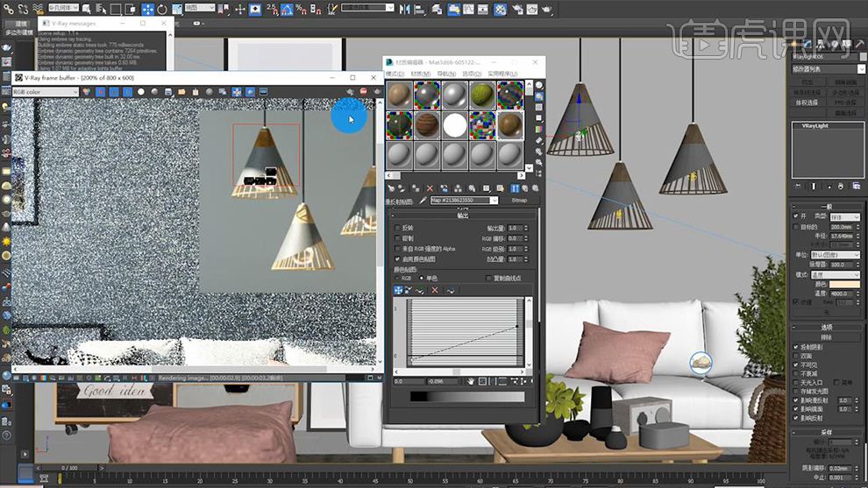This screenshot has height=488, width=868.
Task: Select the 单色 (Mono) radio button
Action: coord(422,279)
